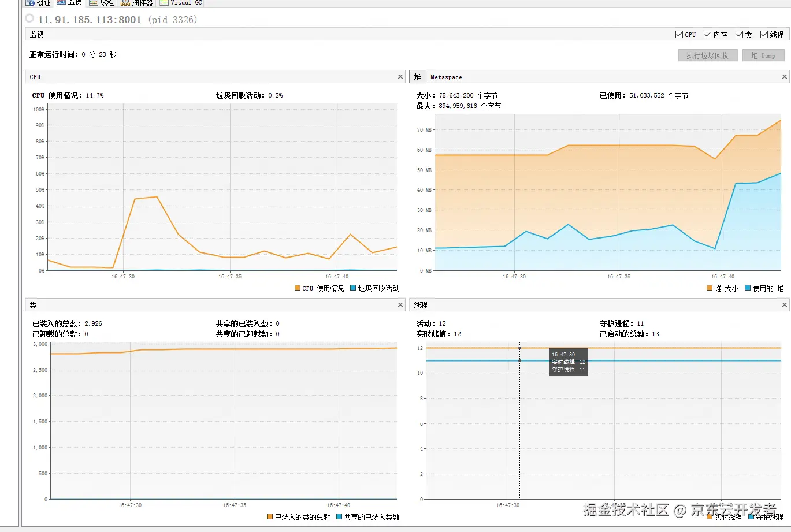
Task: Click the 守护进程 11 value
Action: coord(640,323)
